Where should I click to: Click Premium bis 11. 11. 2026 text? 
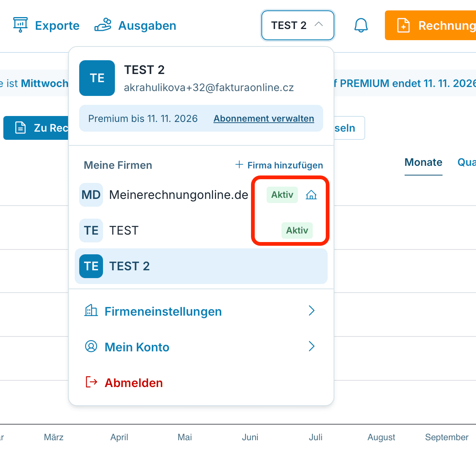pos(143,119)
